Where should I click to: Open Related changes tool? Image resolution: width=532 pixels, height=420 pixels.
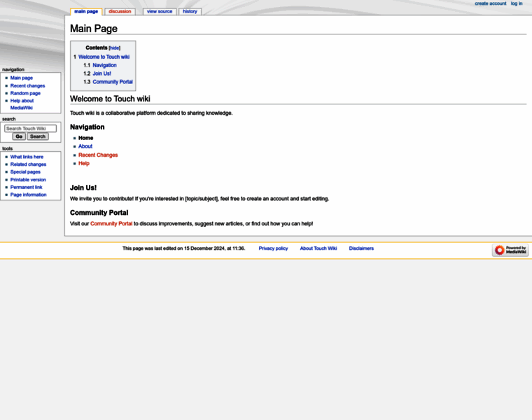point(28,164)
